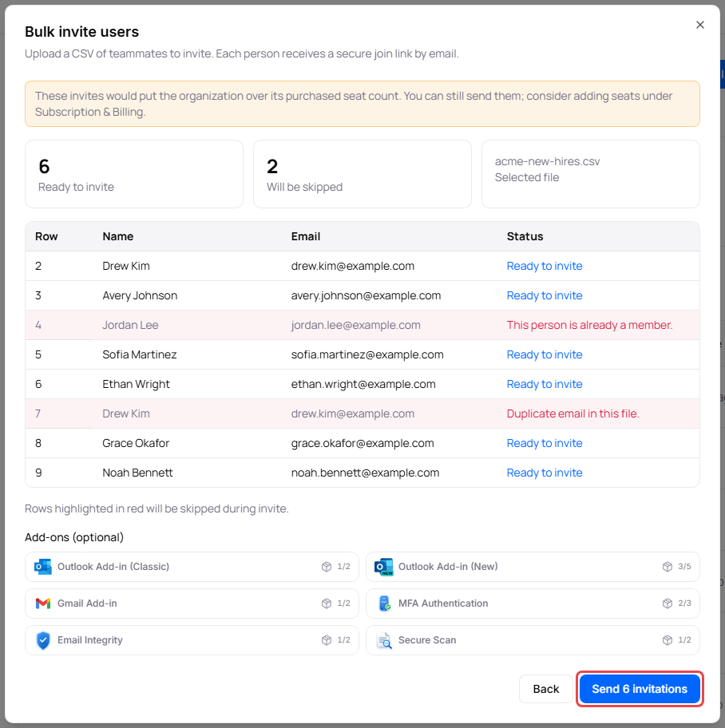Click email noah.bennett@example.com

coord(365,473)
